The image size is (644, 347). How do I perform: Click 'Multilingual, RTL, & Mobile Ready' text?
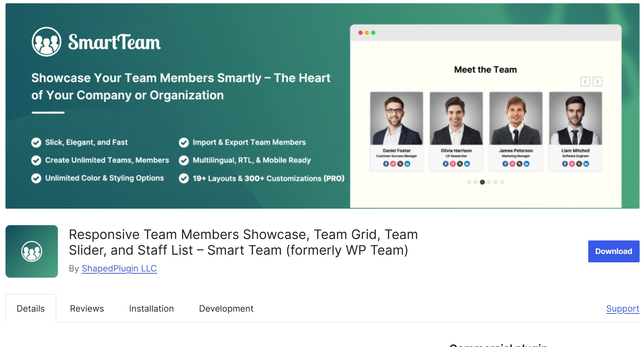(252, 160)
